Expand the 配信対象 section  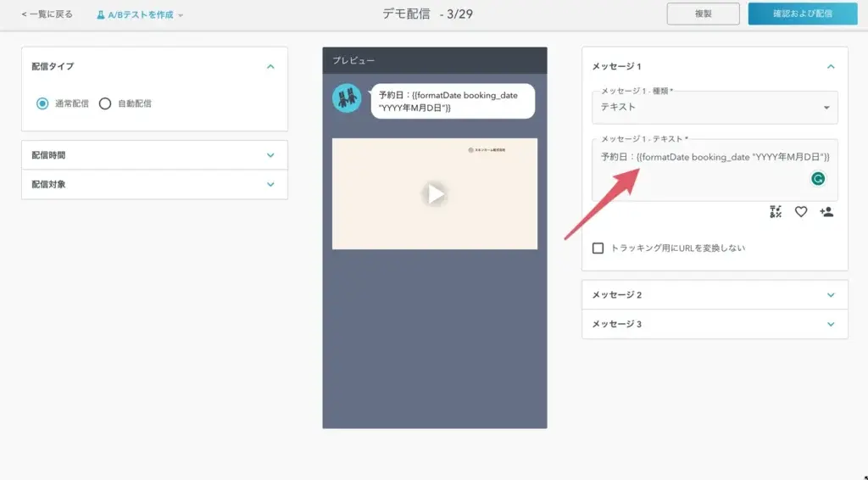click(270, 184)
